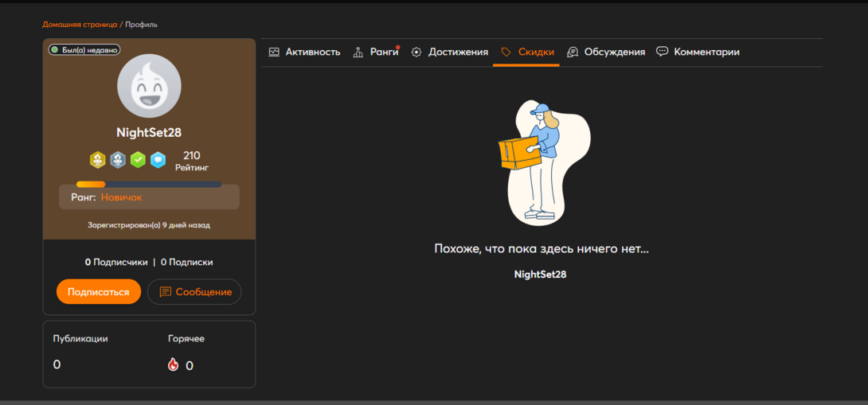Open the Активность tab

(x=304, y=52)
